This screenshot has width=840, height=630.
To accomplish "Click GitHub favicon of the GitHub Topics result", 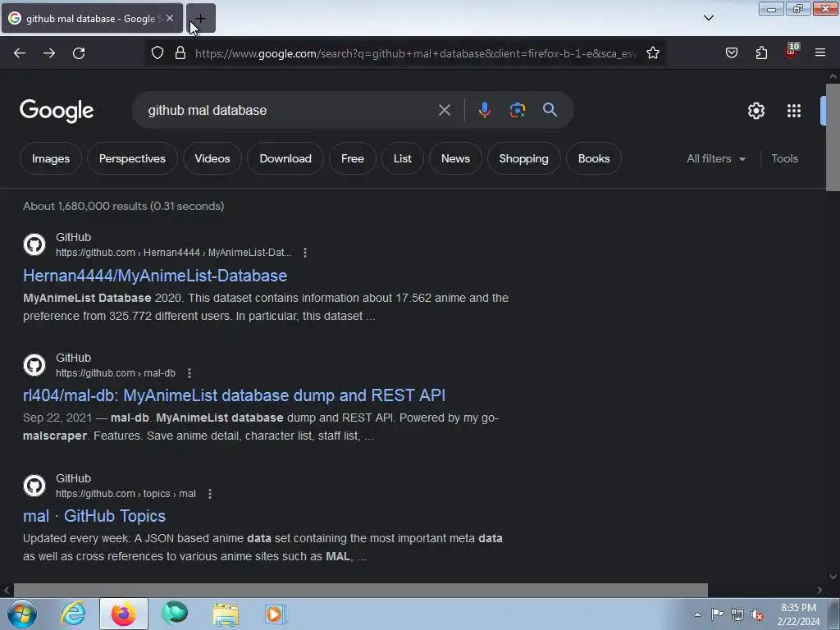I will point(34,486).
